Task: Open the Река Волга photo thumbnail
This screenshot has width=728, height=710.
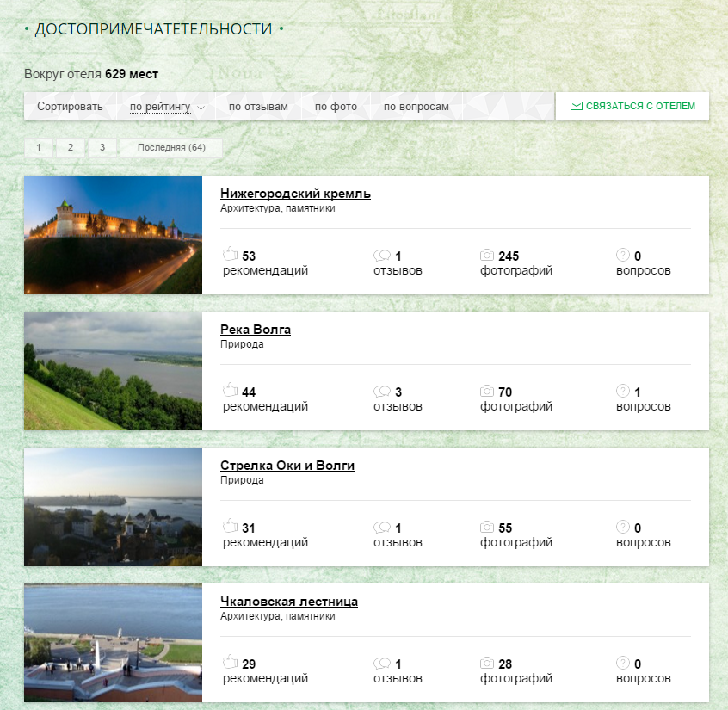Action: (x=113, y=371)
